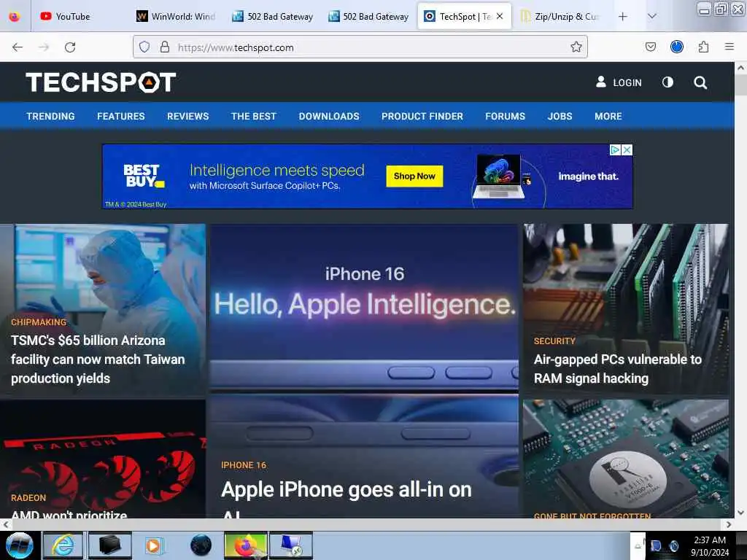Switch to first 502 Bad Gateway tab
This screenshot has width=747, height=560.
tap(273, 17)
